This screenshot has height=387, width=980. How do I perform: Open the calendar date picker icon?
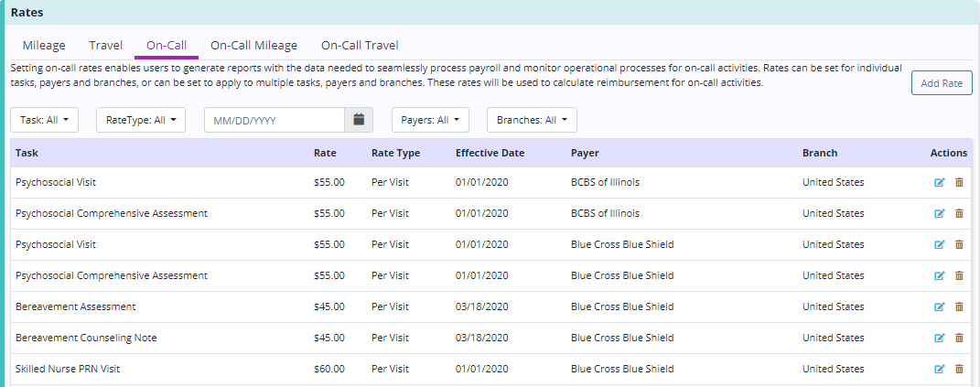(x=359, y=120)
